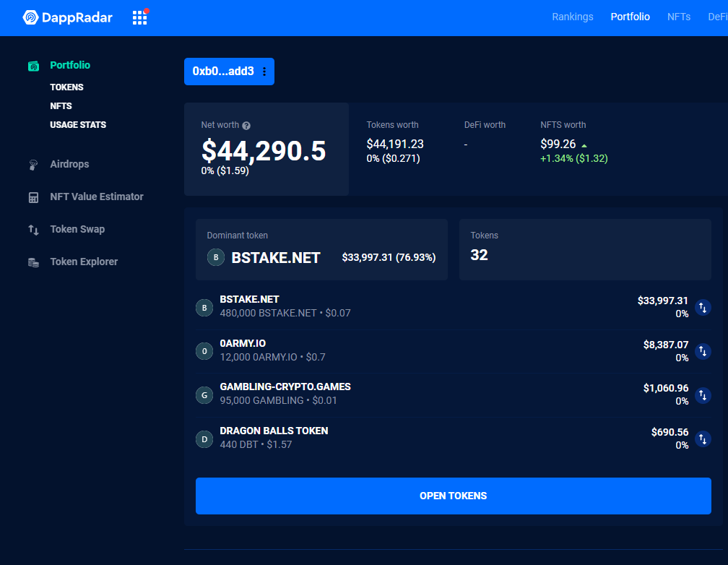Image resolution: width=728 pixels, height=565 pixels.
Task: Click the $8,387.07 value of 0ARMY.IO
Action: click(x=666, y=345)
